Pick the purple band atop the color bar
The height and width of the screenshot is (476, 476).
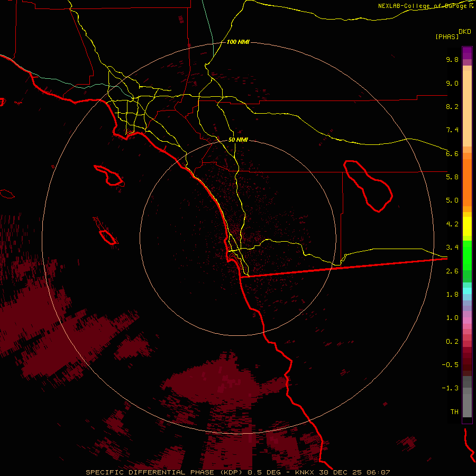[x=467, y=53]
